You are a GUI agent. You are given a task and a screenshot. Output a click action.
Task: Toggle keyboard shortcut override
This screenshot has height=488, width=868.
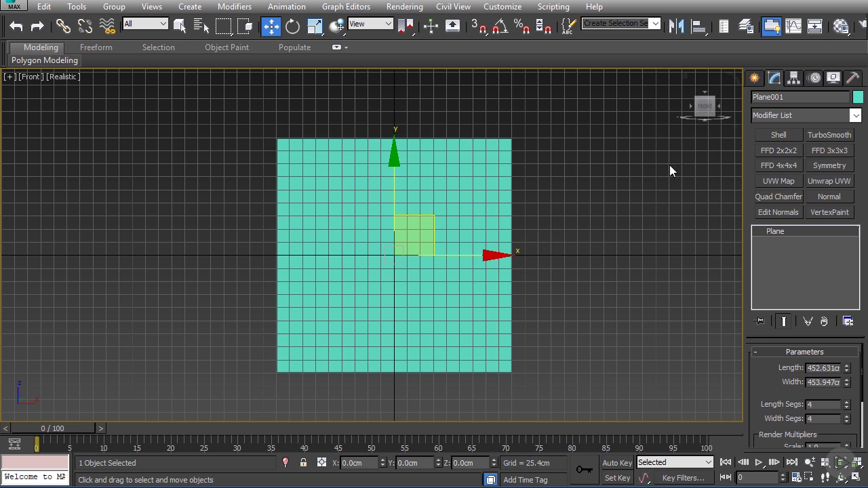click(452, 26)
